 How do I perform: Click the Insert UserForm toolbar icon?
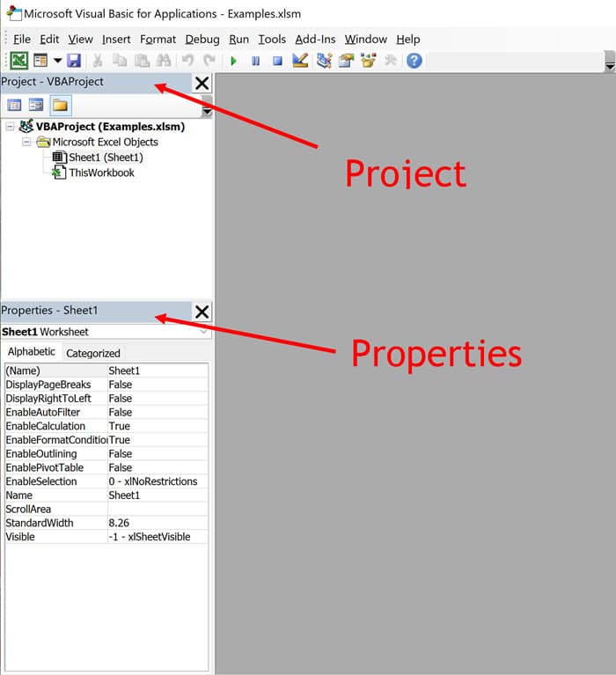40,61
